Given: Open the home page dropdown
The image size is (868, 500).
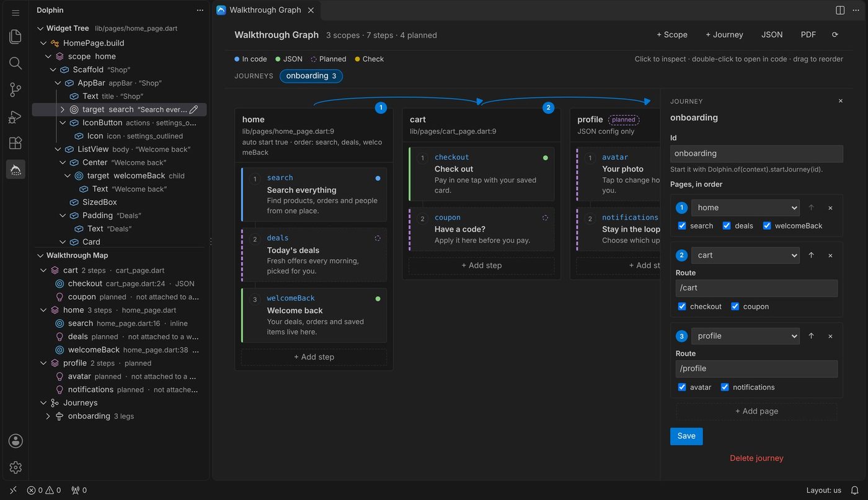Looking at the screenshot, I should 745,208.
